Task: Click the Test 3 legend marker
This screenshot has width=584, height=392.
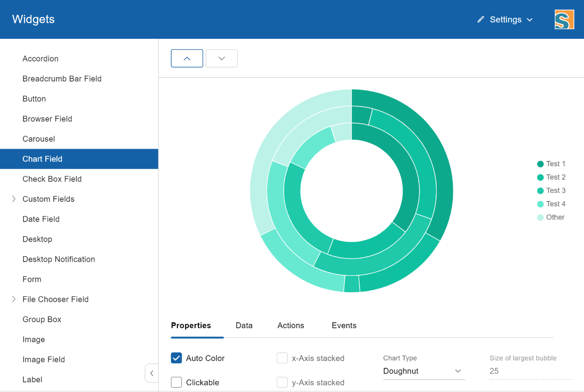Action: [541, 191]
